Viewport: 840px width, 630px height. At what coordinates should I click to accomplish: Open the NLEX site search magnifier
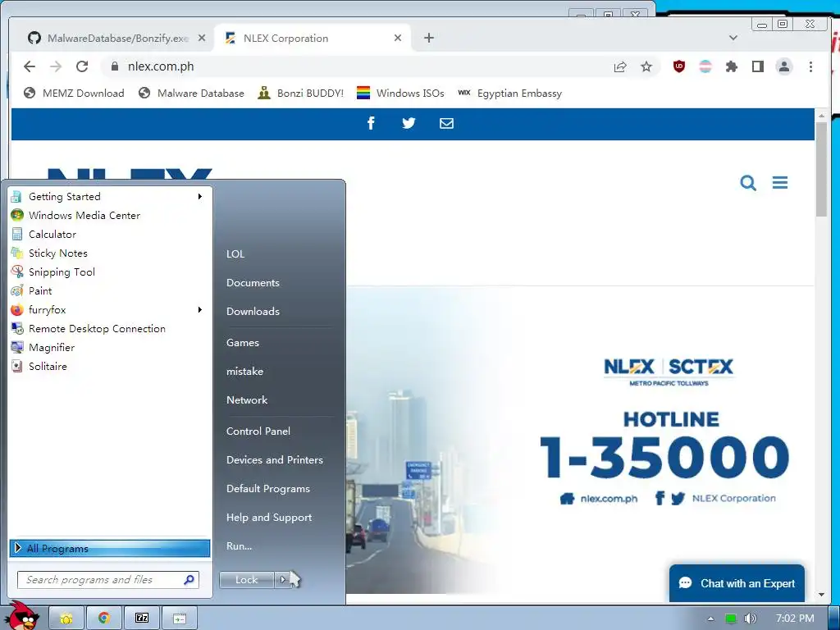coord(748,183)
